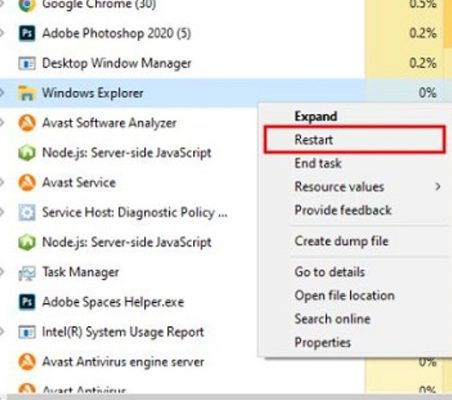Click the Avast Software Analyzer icon

(27, 123)
